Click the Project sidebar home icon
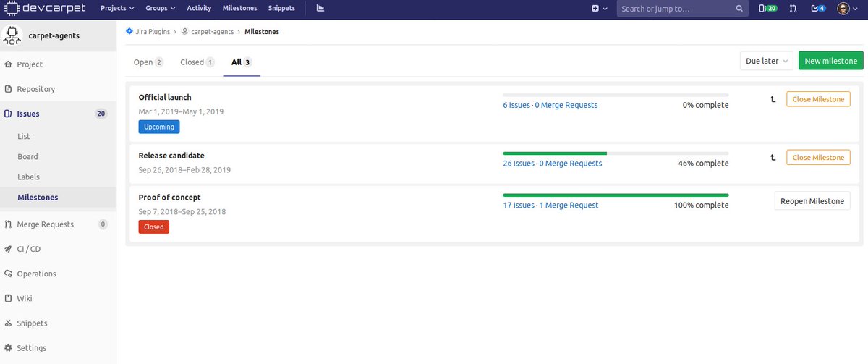The image size is (868, 364). click(x=9, y=64)
